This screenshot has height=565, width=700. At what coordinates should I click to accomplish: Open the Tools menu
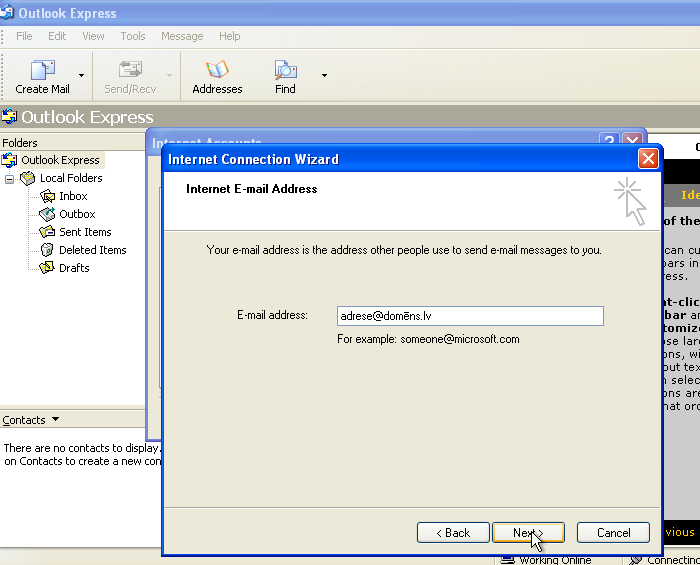133,36
